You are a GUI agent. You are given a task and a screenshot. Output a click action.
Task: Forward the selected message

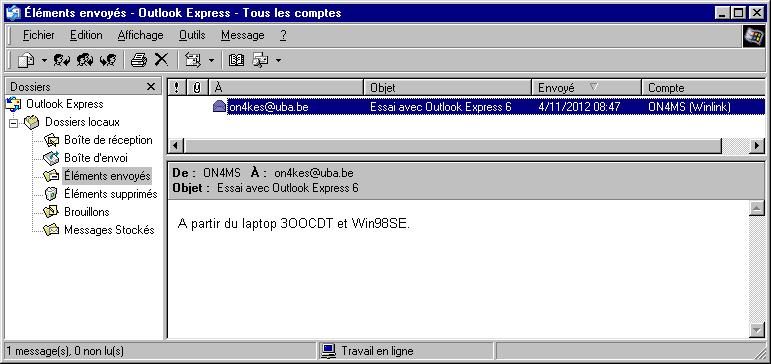pyautogui.click(x=108, y=60)
